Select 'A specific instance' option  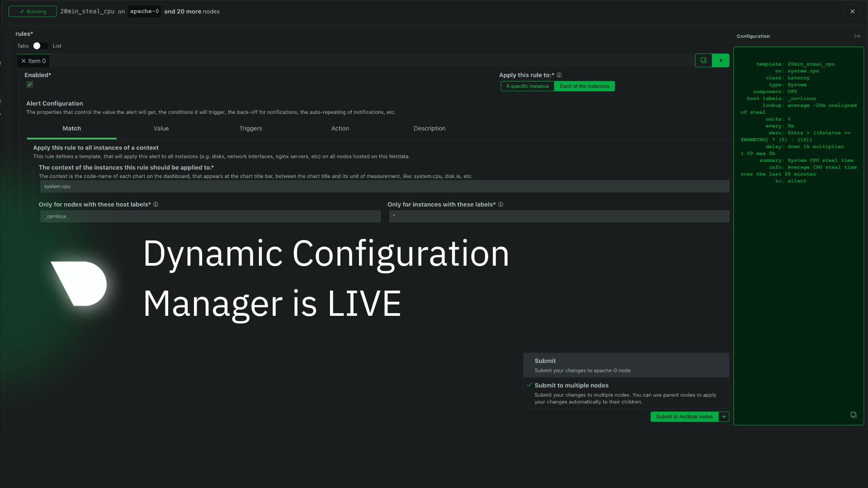point(527,86)
